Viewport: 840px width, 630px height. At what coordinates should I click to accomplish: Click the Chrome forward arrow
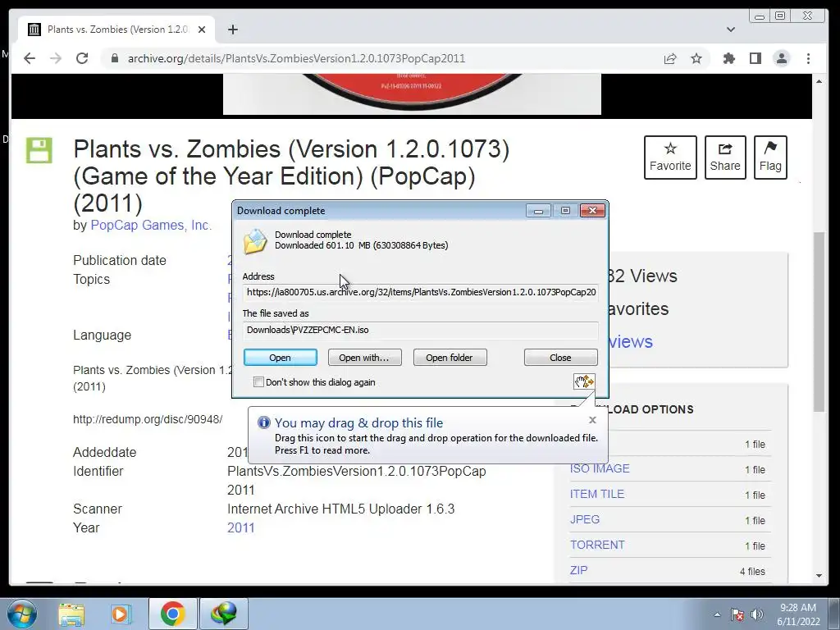(56, 58)
